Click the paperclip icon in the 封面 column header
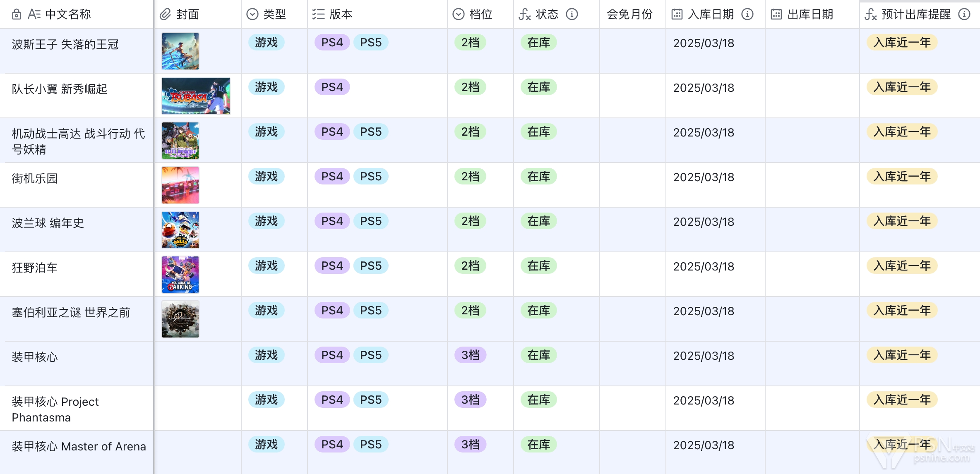The image size is (980, 474). [165, 14]
